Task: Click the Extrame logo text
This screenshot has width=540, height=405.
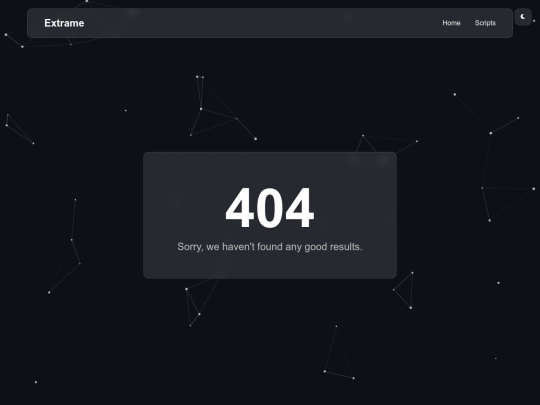Action: pos(64,23)
